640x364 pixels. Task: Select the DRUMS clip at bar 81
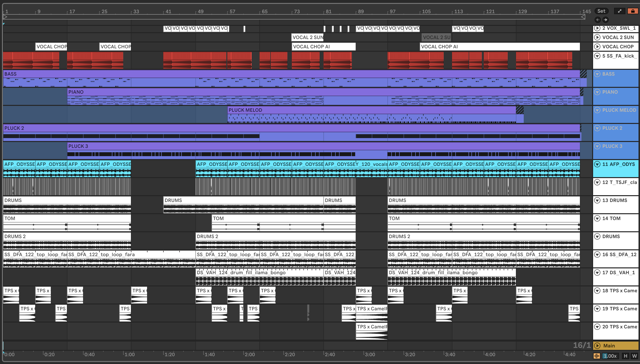340,205
